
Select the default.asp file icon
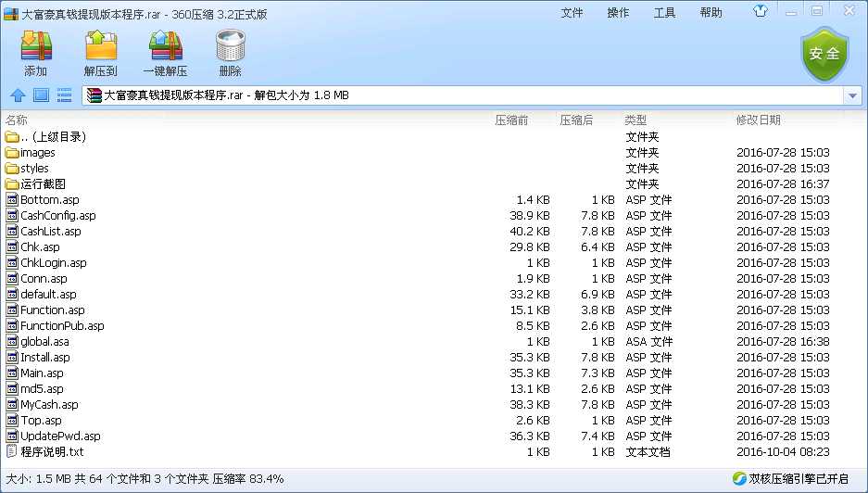tap(12, 294)
